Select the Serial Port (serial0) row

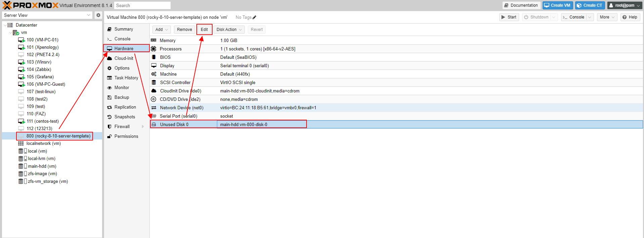pyautogui.click(x=396, y=116)
